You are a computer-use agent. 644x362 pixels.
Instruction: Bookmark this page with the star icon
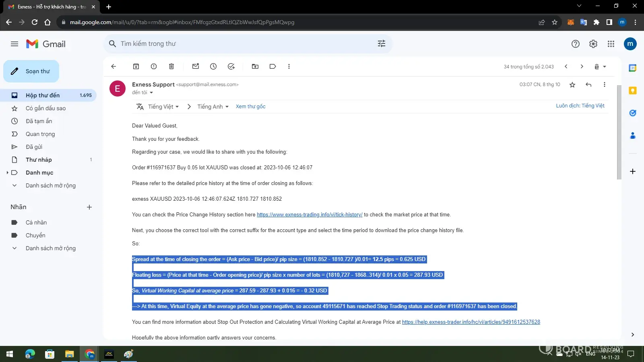click(555, 22)
